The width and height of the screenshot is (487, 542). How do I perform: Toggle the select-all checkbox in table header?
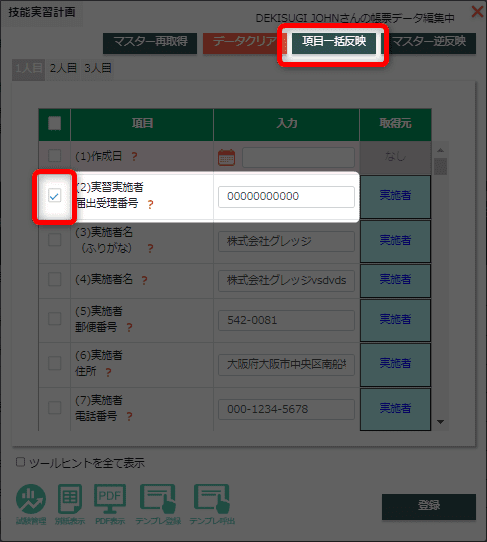pos(55,123)
